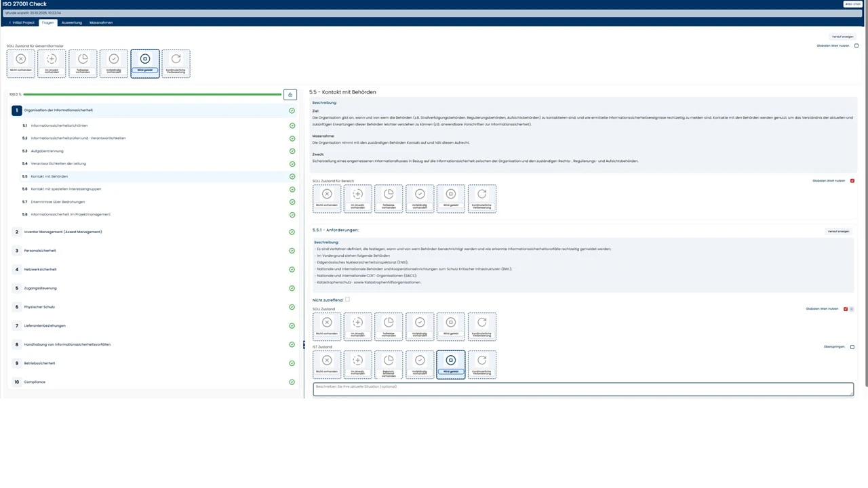Viewport: 868px width, 488px height.
Task: Set IST Zustand to 'Vollständig vorhanden'
Action: click(x=420, y=364)
